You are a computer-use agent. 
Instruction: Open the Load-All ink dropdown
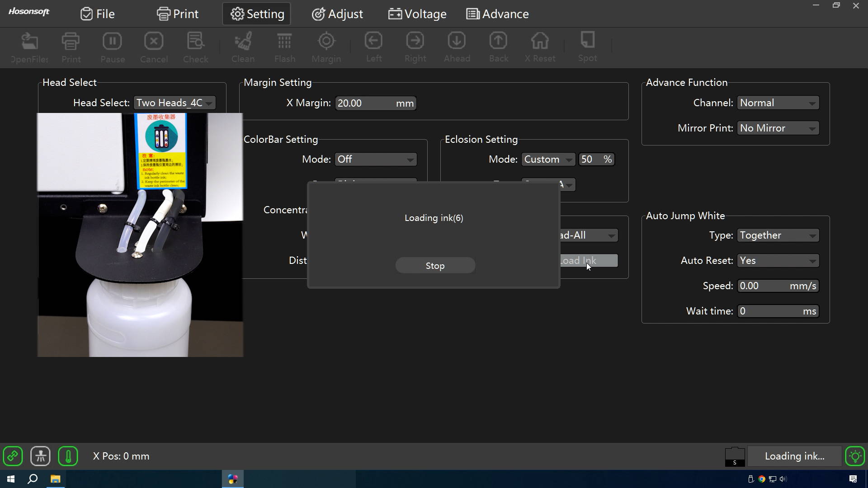coord(589,235)
